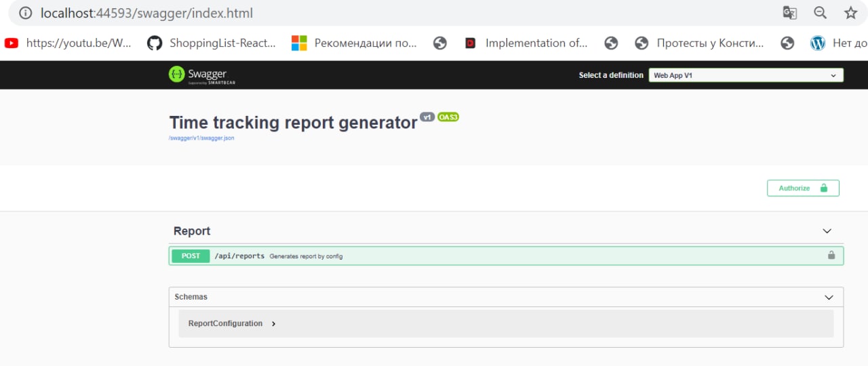
Task: Bookmark this page with the star icon
Action: (x=850, y=13)
